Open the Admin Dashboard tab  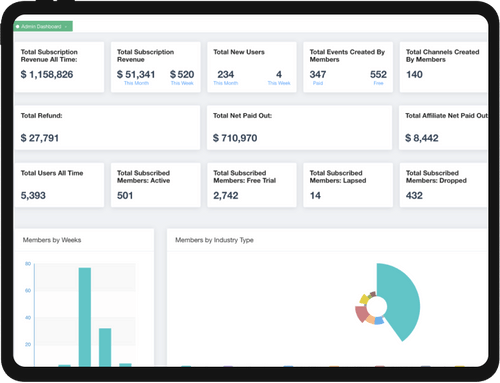click(43, 26)
